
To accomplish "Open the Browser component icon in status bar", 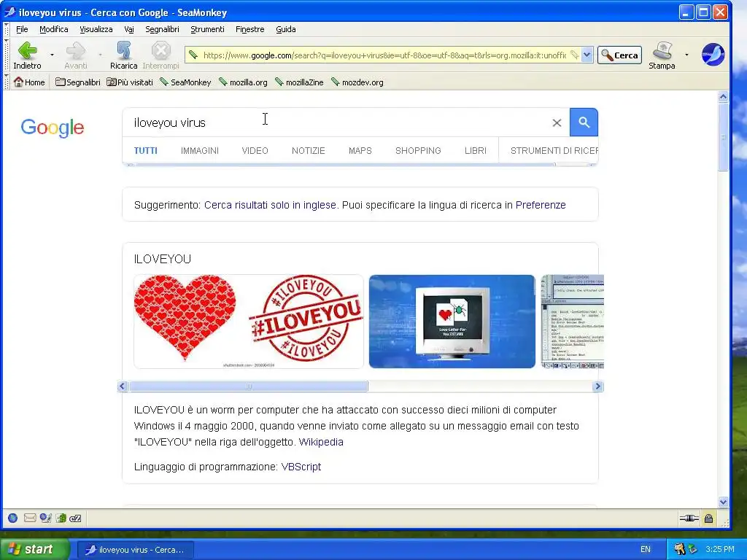I will tap(13, 518).
